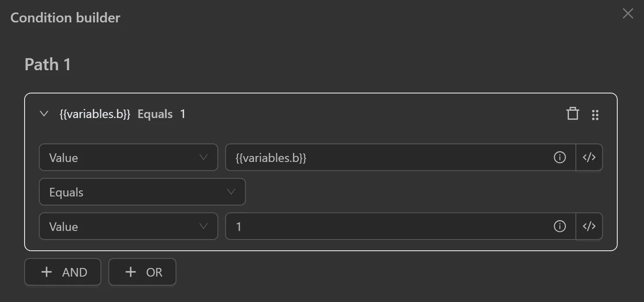Click the plus icon inside the AND button
The height and width of the screenshot is (302, 644).
(x=46, y=272)
